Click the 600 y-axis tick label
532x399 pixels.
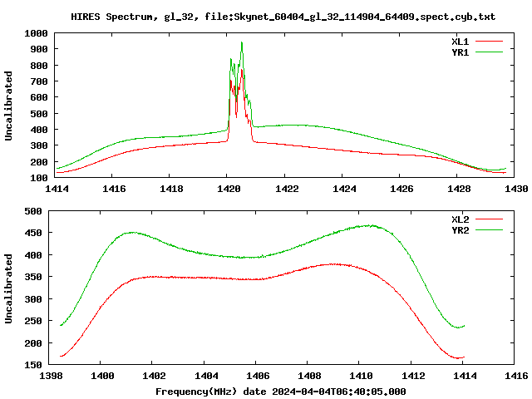tap(39, 97)
